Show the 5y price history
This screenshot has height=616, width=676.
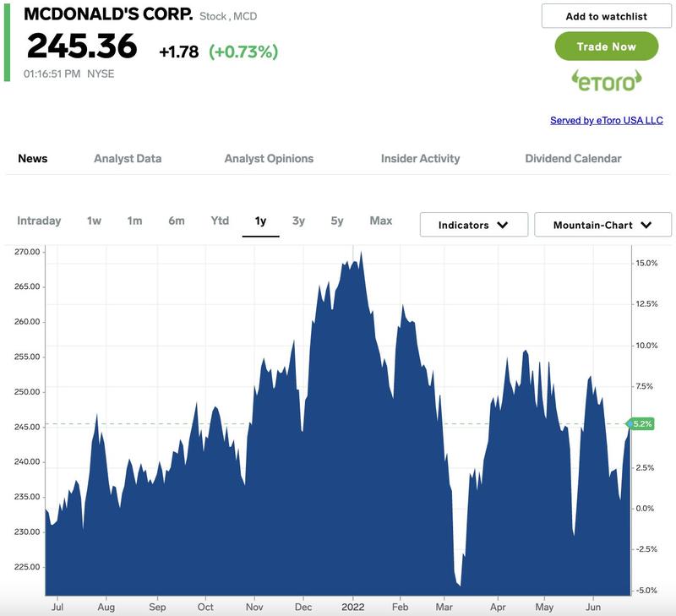[x=337, y=221]
